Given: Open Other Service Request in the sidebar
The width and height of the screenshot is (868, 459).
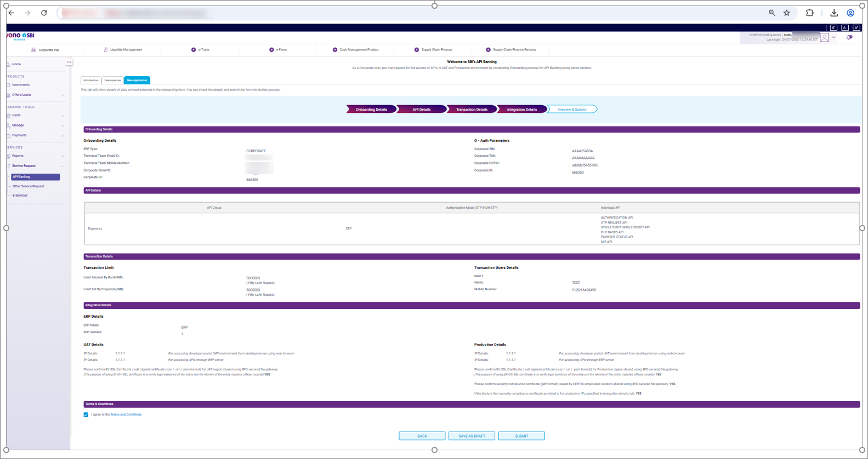Looking at the screenshot, I should 29,186.
